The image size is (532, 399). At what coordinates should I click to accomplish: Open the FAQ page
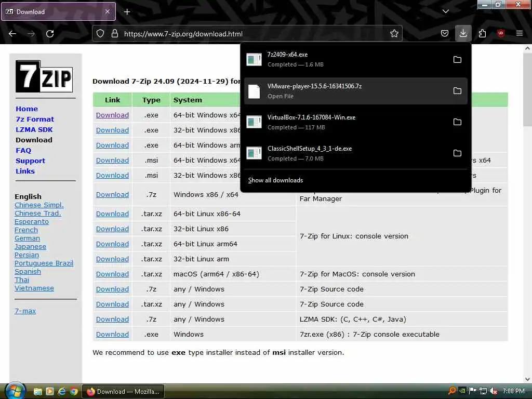pyautogui.click(x=23, y=150)
